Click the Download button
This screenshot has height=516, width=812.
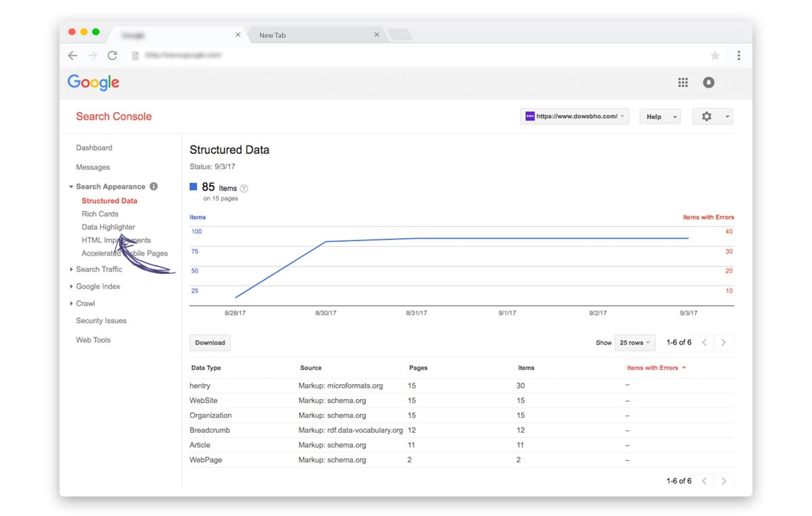(210, 343)
